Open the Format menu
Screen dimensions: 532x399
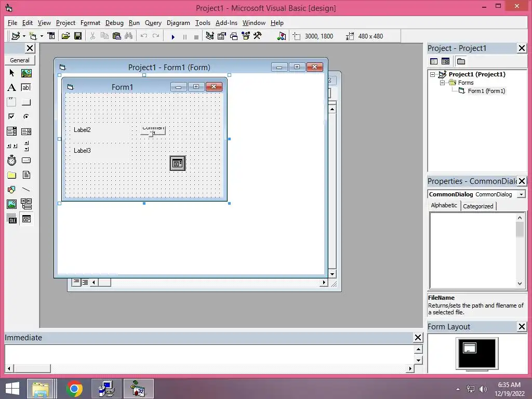(90, 23)
